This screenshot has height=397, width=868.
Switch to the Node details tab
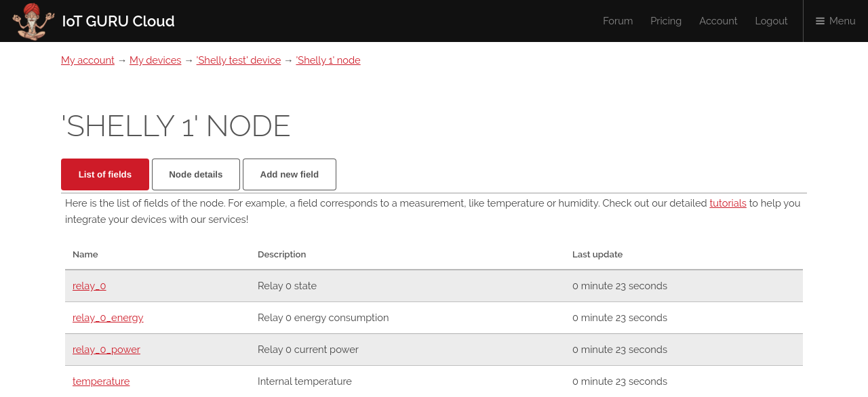[195, 175]
